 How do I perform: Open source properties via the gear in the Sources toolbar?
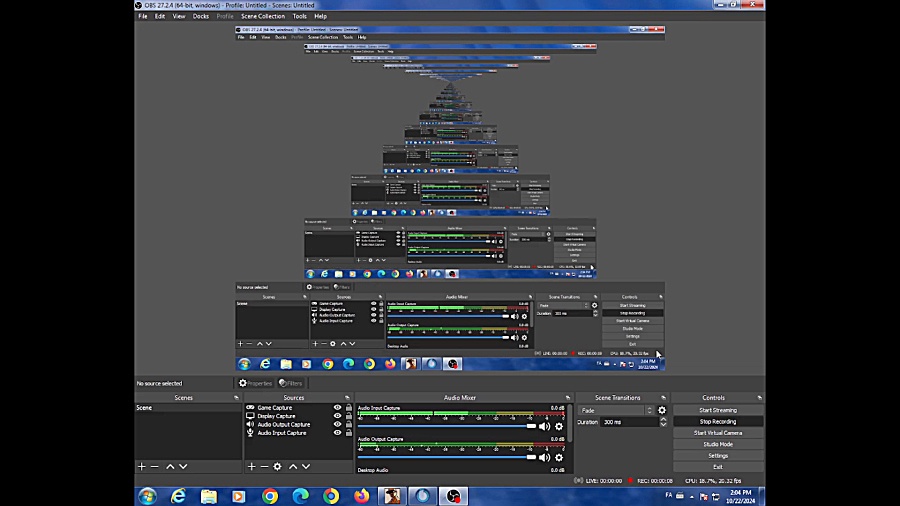point(277,466)
